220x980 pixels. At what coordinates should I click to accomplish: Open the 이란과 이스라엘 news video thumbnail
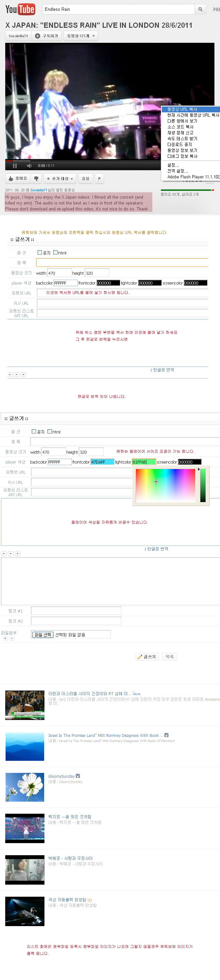pos(25,705)
